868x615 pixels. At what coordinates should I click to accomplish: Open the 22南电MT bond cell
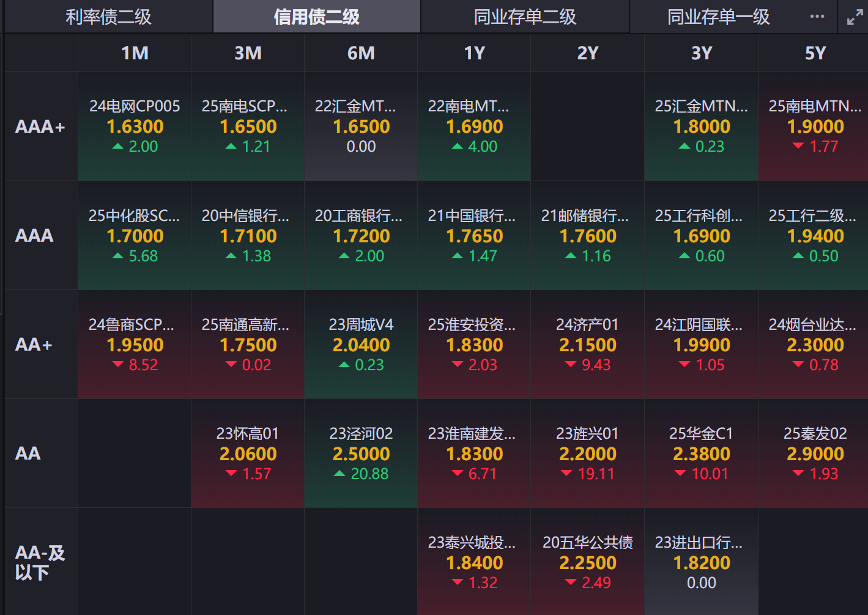pyautogui.click(x=474, y=126)
